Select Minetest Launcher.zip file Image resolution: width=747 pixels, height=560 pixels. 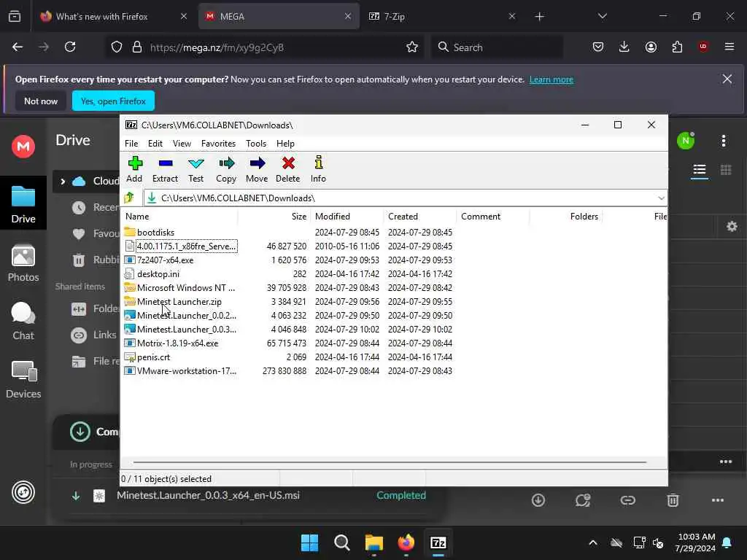(x=179, y=301)
